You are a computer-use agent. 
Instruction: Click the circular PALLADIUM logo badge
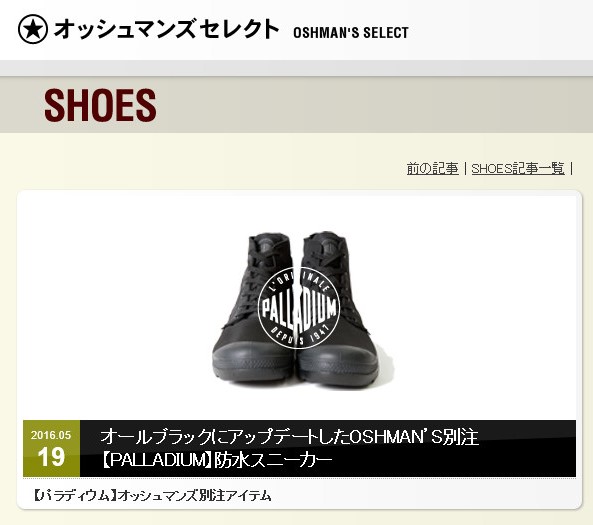[299, 308]
